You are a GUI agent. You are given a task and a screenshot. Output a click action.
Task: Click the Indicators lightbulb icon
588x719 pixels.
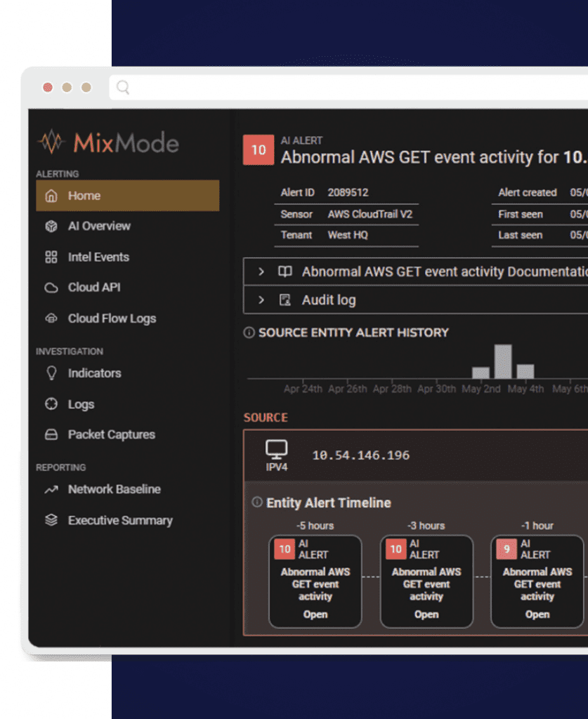point(51,374)
